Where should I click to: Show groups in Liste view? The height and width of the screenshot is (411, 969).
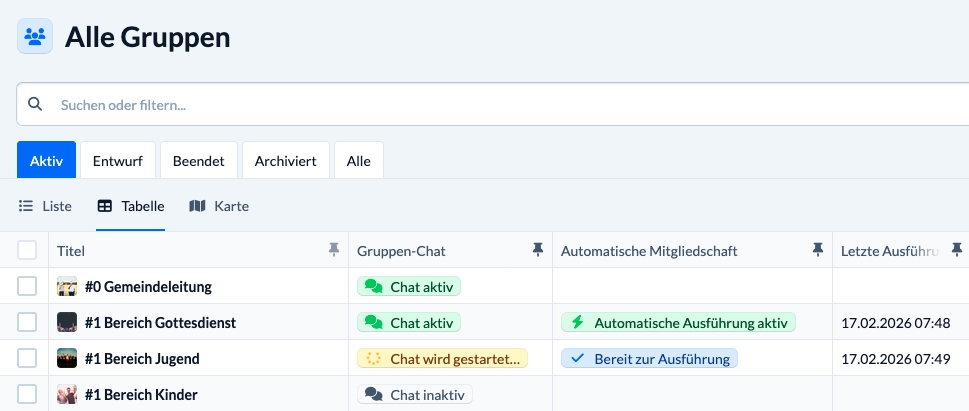(x=46, y=206)
